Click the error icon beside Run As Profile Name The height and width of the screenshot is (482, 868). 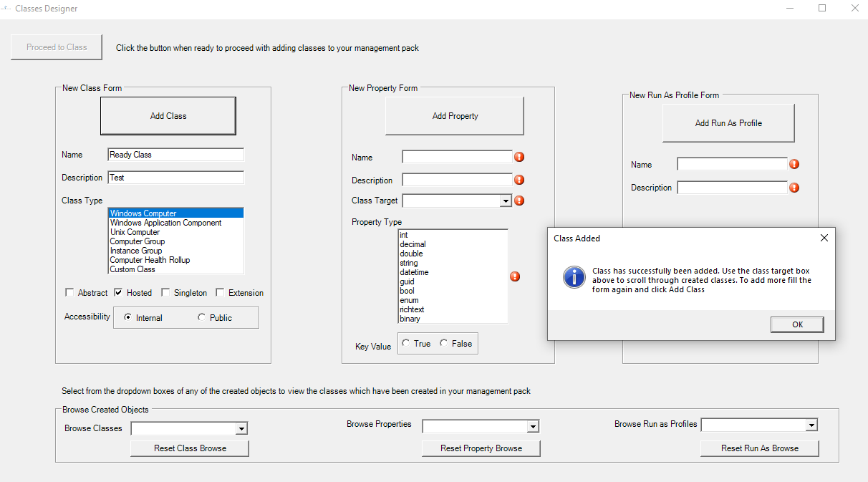[794, 164]
